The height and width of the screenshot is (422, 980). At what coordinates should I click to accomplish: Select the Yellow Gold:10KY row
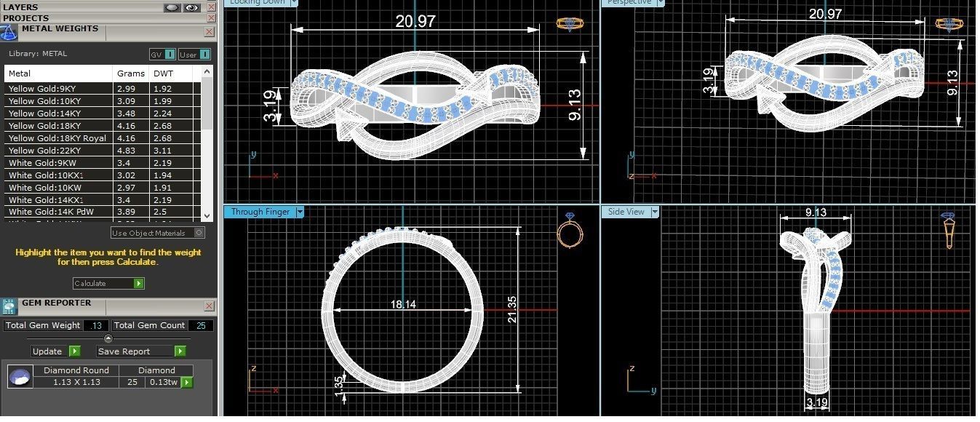click(x=103, y=101)
